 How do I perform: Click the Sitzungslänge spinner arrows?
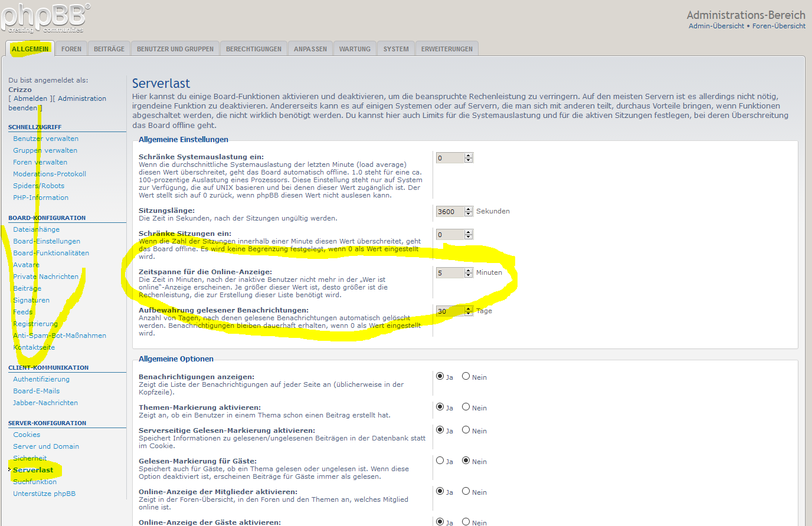point(469,211)
